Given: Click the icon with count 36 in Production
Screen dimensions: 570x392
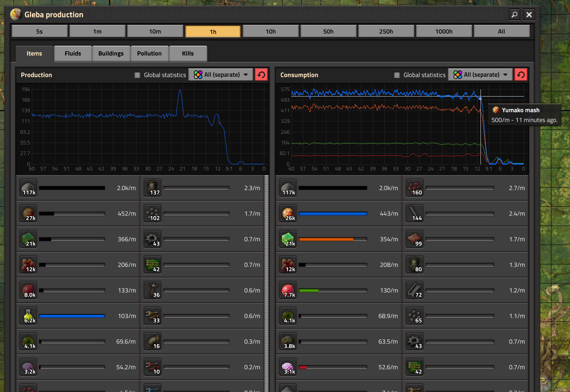Looking at the screenshot, I should [x=153, y=290].
